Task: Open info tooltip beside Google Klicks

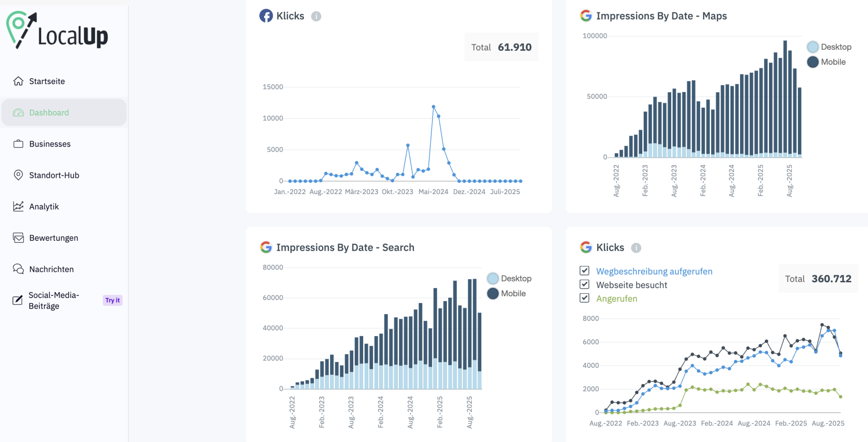Action: pos(636,248)
